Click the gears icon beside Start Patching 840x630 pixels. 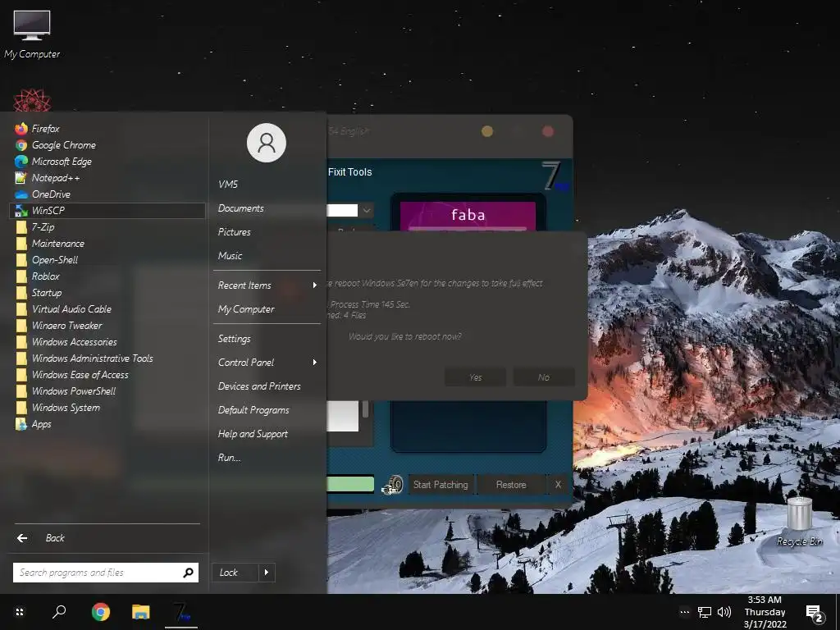coord(393,484)
